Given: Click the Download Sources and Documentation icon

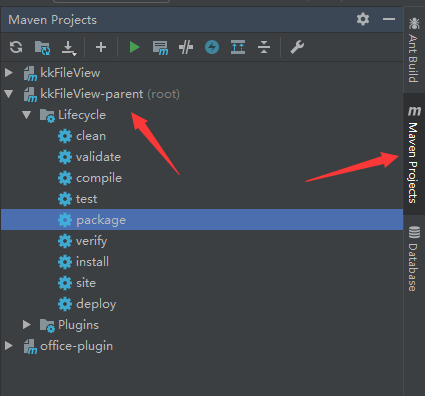Looking at the screenshot, I should pyautogui.click(x=69, y=48).
